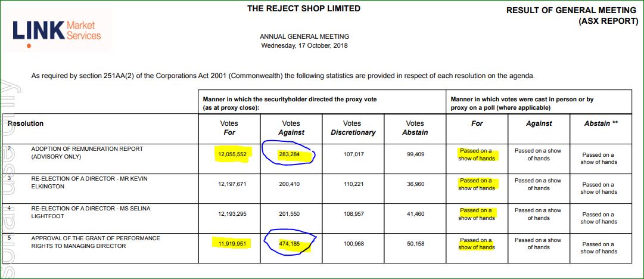Screen dimensions: 644x279
Task: Select Re-election of Mr Kevin Elkington text
Action: 89,182
